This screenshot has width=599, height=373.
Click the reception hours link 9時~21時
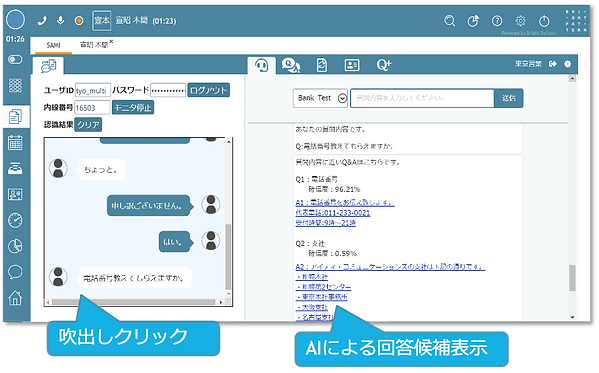(325, 222)
